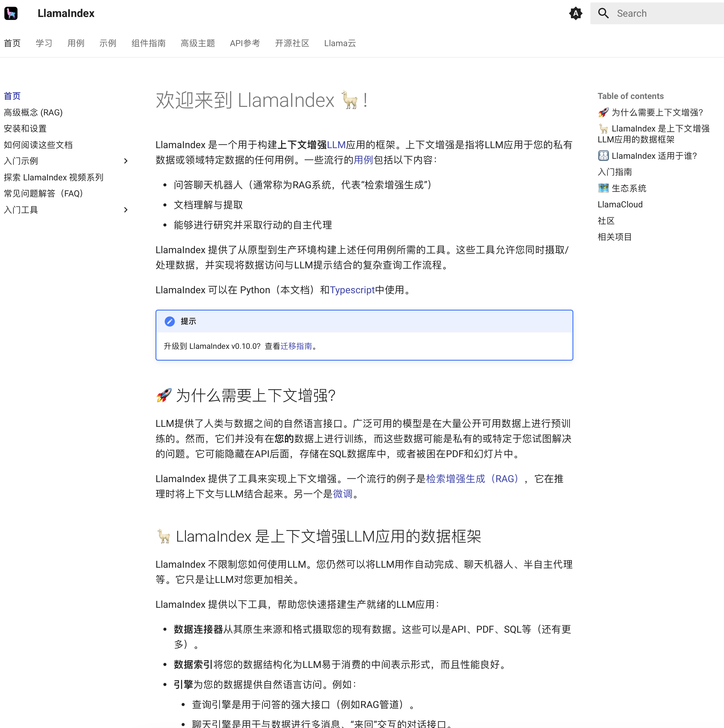Click the people icon beside LlamaIndex 适用于谁
Viewport: 724px width, 728px height.
603,156
